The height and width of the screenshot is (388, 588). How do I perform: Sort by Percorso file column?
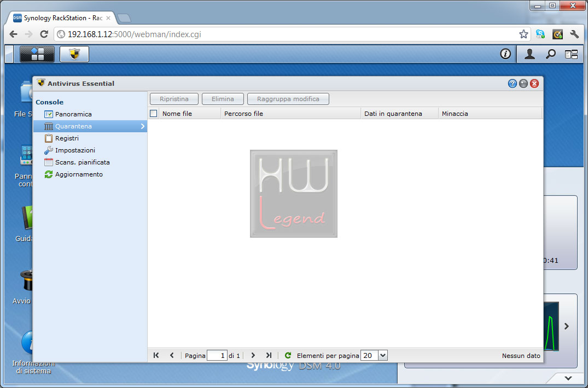[x=290, y=114]
